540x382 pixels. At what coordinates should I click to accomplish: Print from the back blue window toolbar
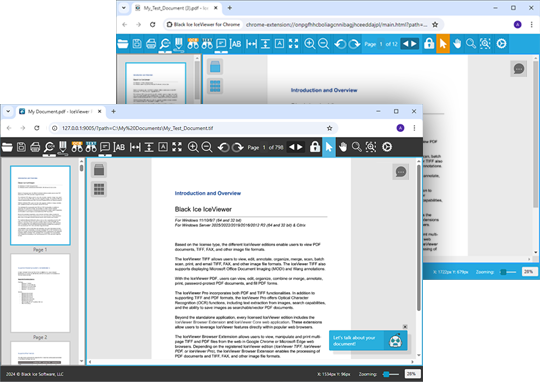pyautogui.click(x=151, y=44)
